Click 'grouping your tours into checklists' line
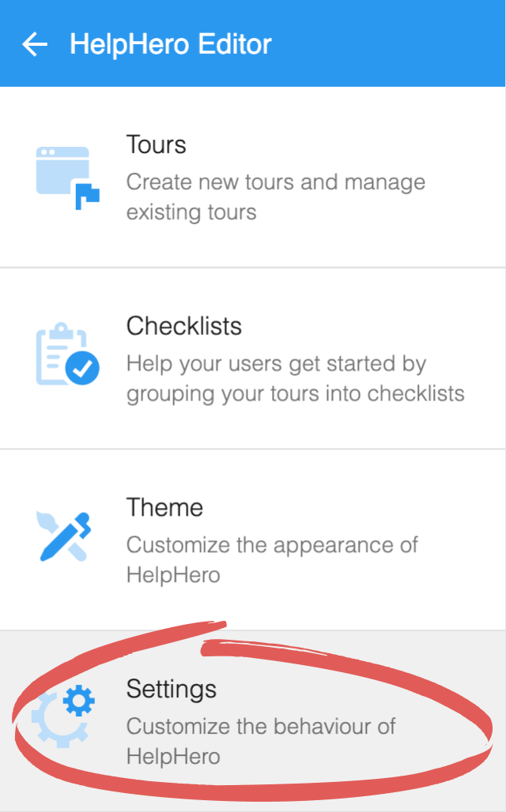Image resolution: width=506 pixels, height=812 pixels. click(296, 394)
